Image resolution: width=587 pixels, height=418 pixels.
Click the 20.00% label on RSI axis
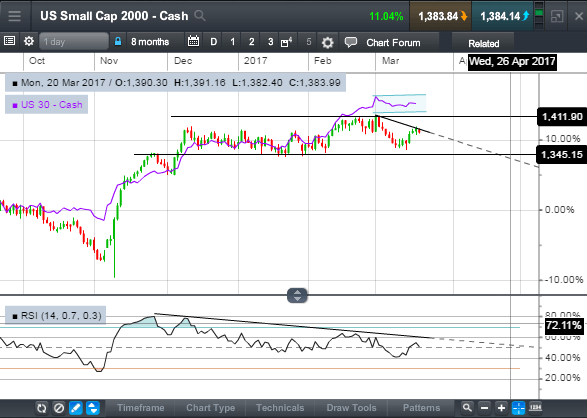[x=563, y=378]
